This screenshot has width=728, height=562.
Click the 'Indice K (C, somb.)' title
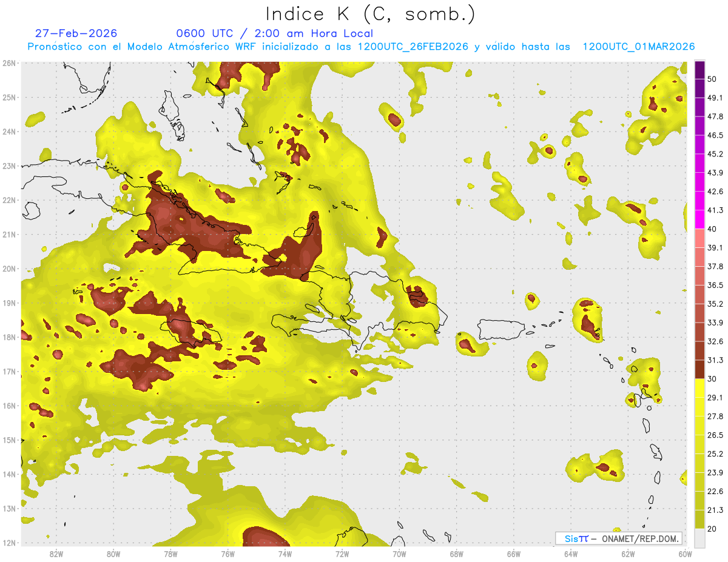tap(370, 14)
